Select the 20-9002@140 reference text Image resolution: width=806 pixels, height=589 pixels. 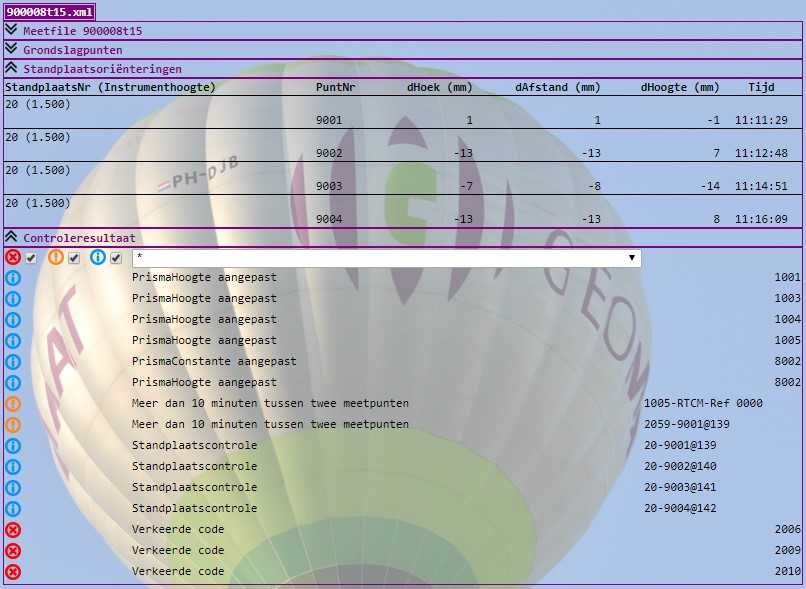(x=680, y=466)
